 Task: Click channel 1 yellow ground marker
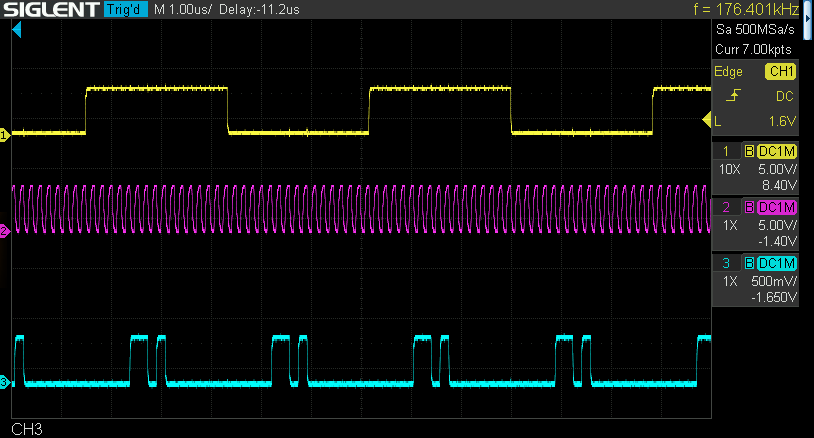tap(5, 134)
